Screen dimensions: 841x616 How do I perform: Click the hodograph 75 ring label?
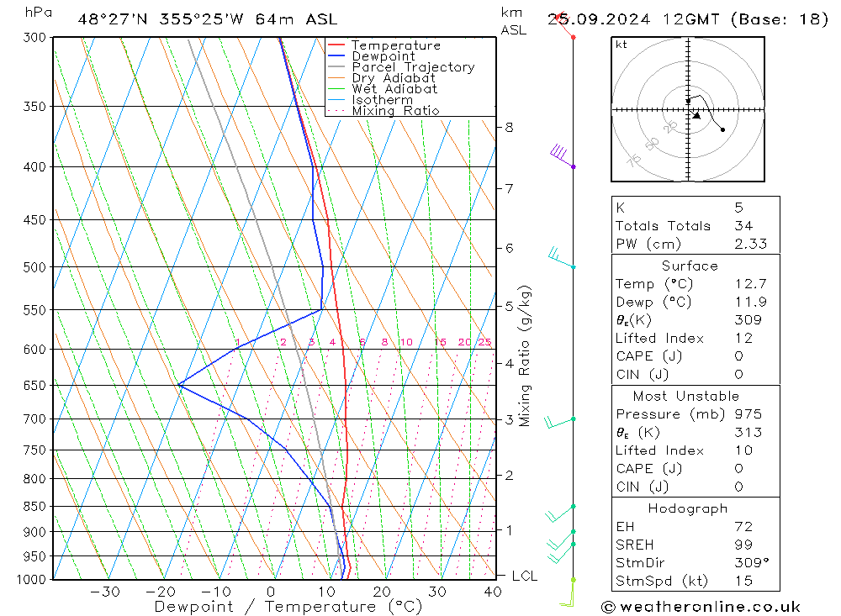(634, 160)
